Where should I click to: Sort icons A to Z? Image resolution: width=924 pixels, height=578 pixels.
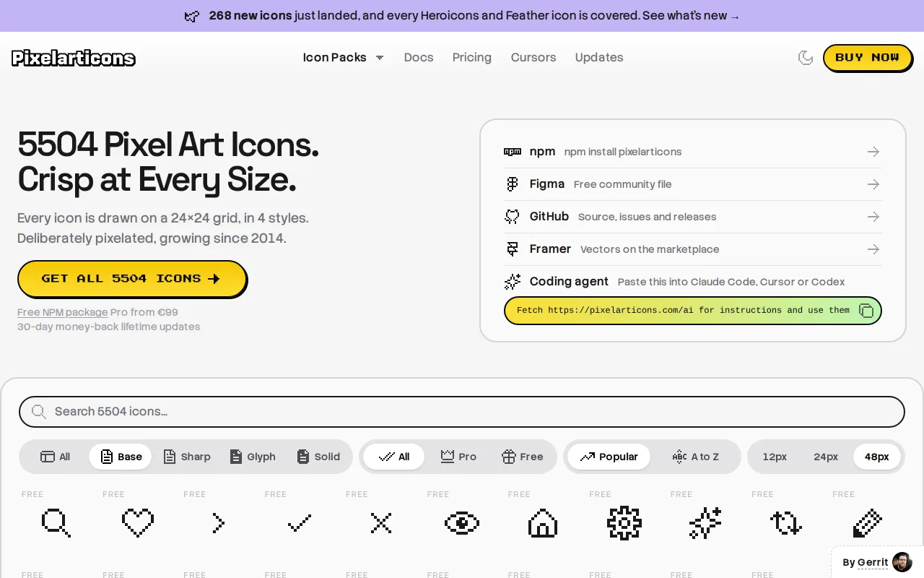695,457
